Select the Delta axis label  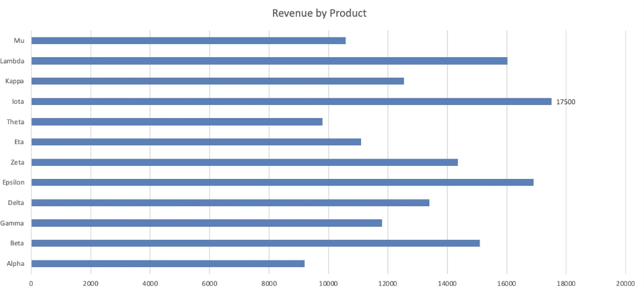16,203
